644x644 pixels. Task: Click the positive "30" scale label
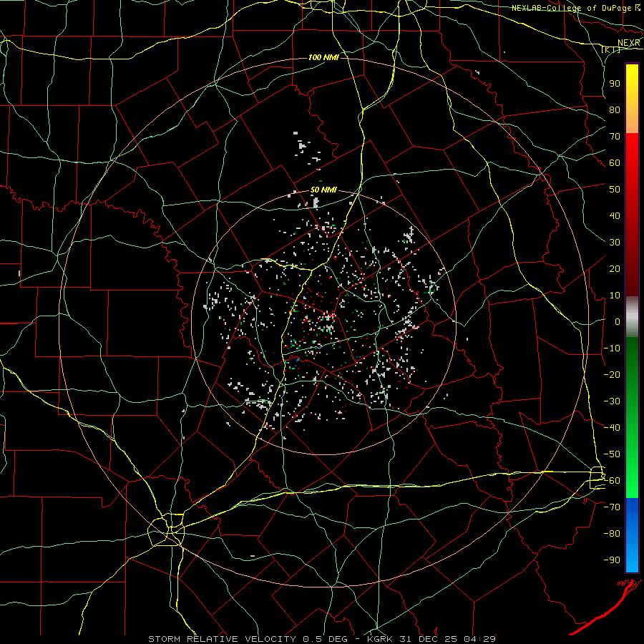point(615,243)
